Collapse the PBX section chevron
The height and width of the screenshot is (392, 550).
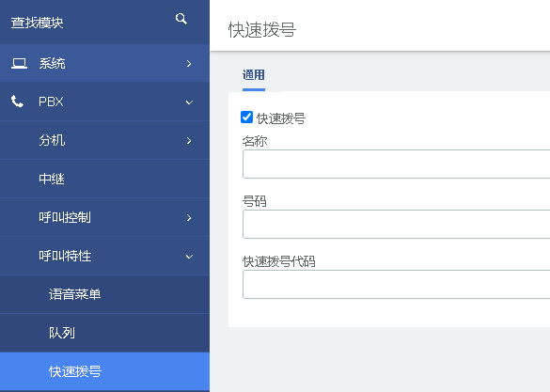[189, 102]
